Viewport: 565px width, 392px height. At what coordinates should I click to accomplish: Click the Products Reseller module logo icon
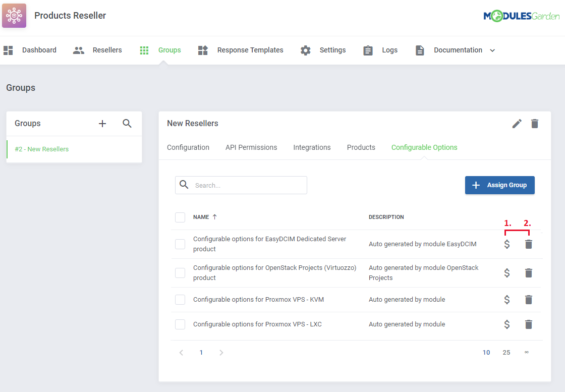click(x=14, y=16)
